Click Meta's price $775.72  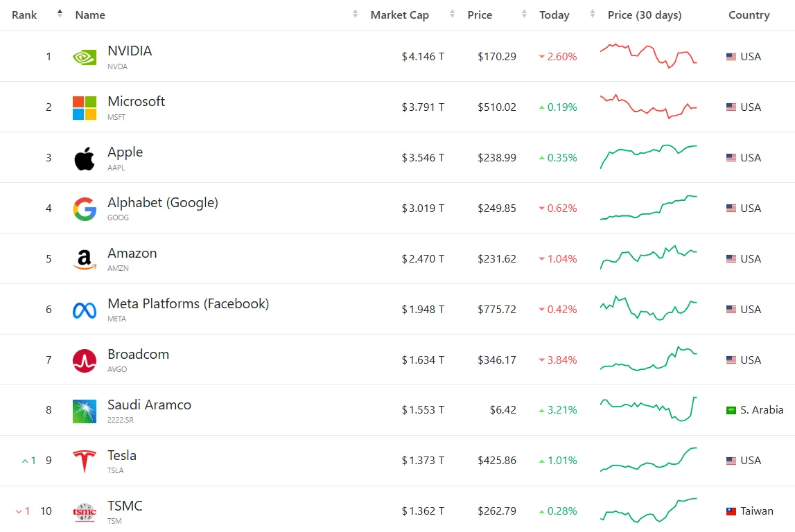(497, 310)
